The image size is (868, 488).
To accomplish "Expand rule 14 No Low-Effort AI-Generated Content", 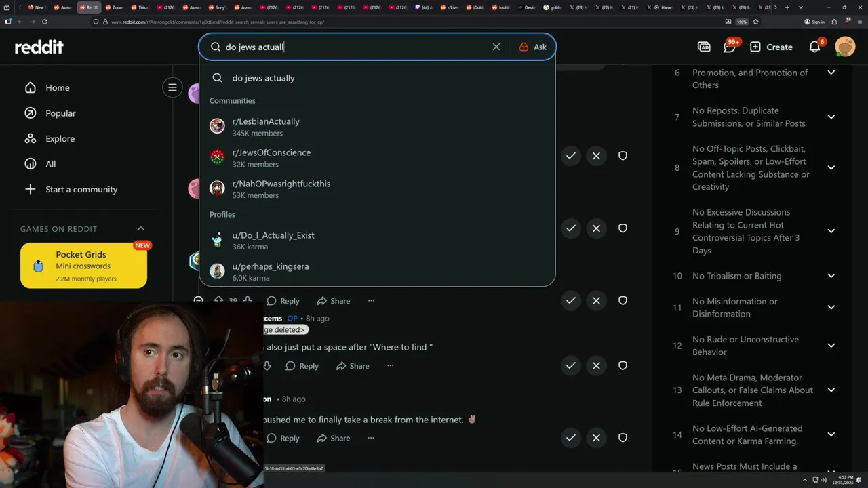I will click(831, 434).
